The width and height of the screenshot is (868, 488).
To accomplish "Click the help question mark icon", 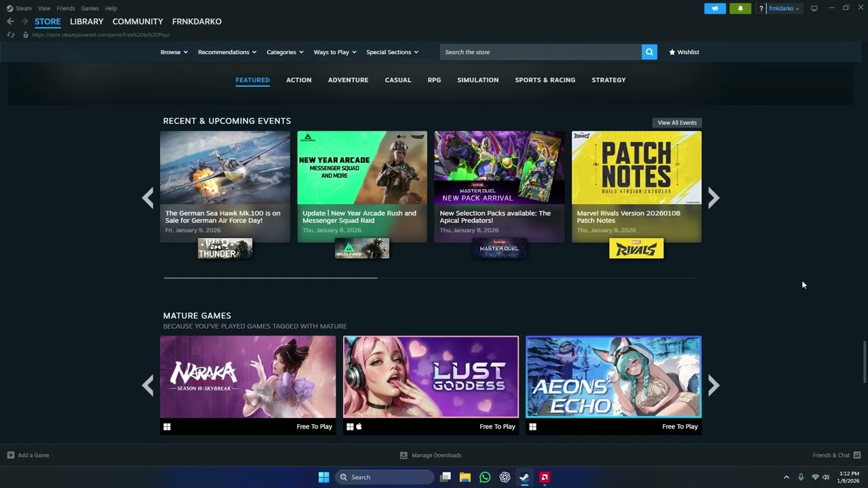I will [x=761, y=9].
